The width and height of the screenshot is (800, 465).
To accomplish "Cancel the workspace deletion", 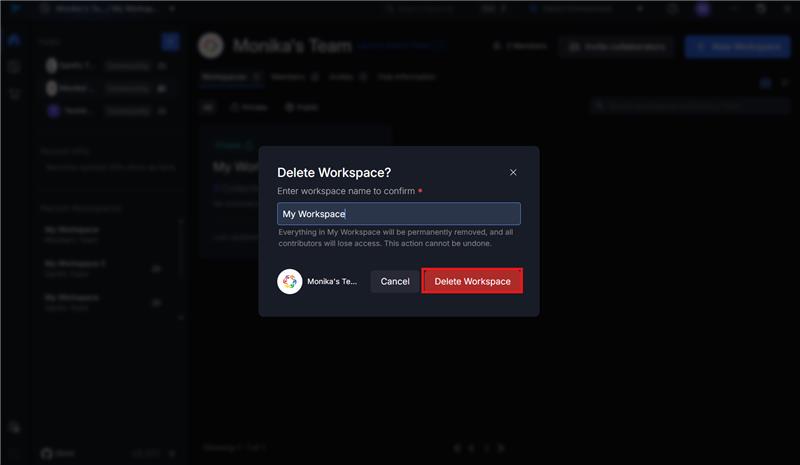I will point(394,281).
